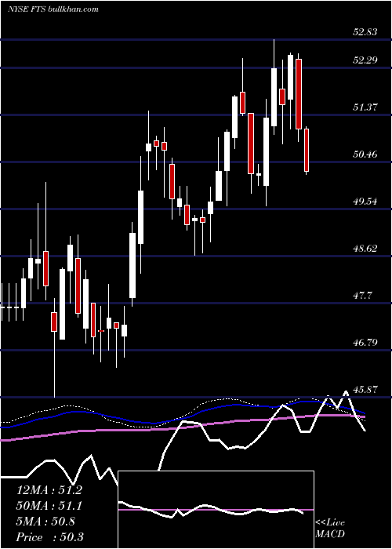Click the NYSE FTS bullkhan.com title text
Viewport: 392px width, 549px height.
point(53,9)
